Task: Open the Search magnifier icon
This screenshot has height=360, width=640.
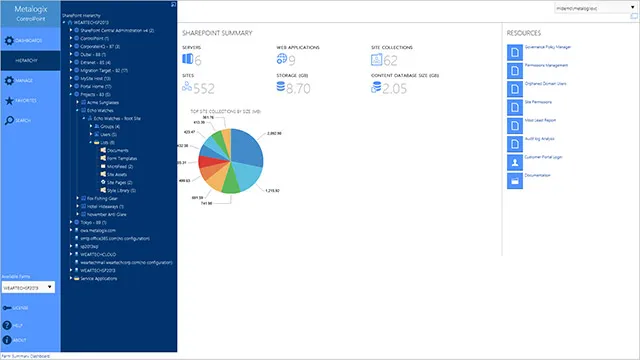Action: point(9,120)
